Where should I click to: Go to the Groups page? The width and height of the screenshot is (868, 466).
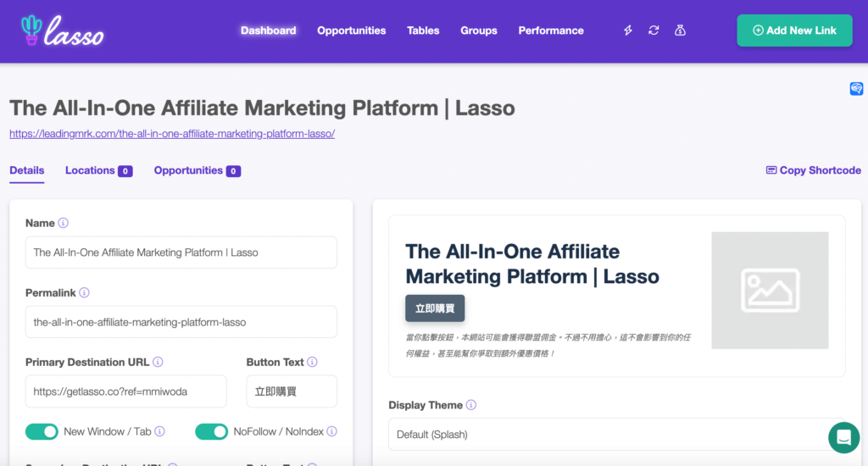click(x=479, y=31)
